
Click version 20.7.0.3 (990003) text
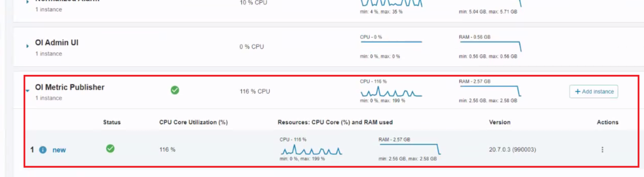(x=512, y=149)
